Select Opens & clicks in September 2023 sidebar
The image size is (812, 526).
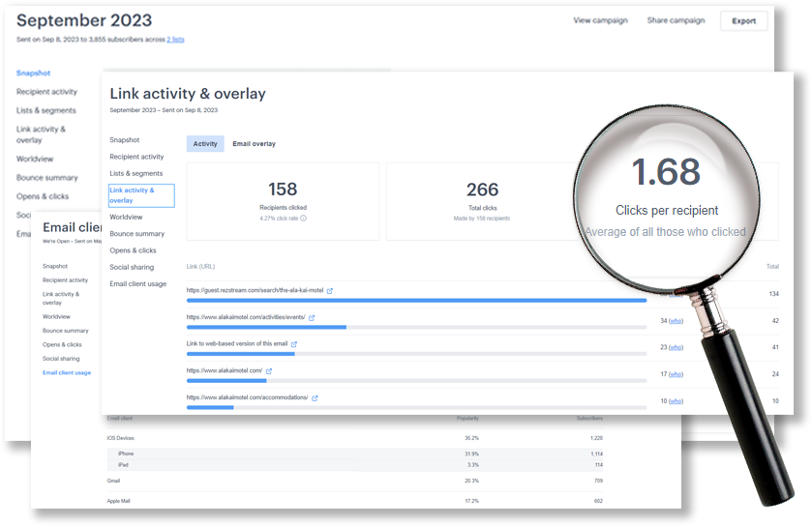pos(43,196)
